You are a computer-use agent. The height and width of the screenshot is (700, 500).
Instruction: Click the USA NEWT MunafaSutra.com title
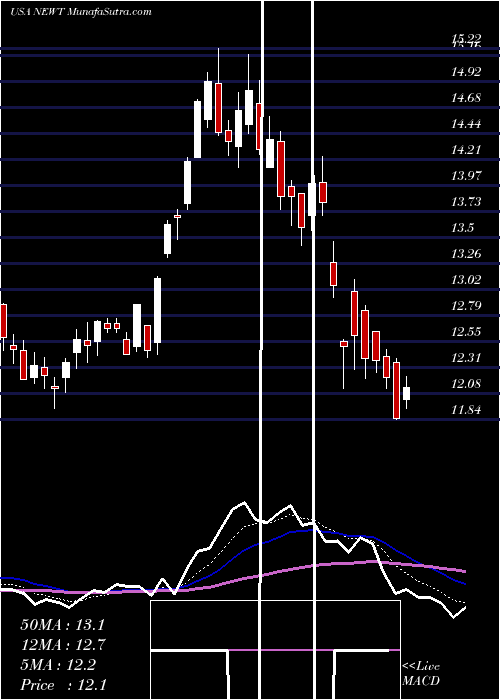point(81,12)
